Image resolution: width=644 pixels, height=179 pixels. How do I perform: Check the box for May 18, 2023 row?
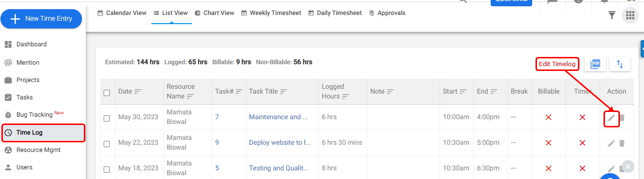coord(107,169)
